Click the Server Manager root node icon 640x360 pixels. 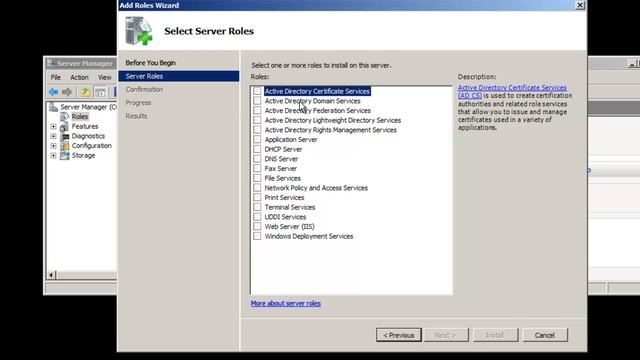(53, 107)
